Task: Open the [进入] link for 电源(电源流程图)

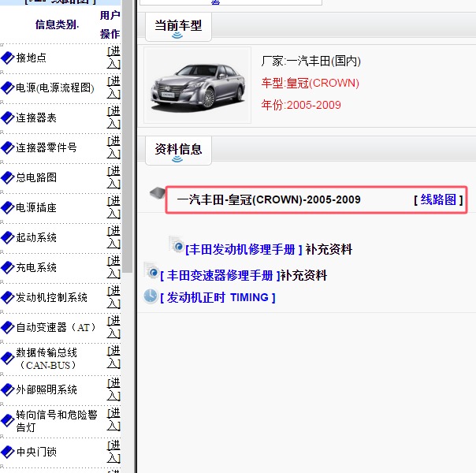Action: (113, 88)
